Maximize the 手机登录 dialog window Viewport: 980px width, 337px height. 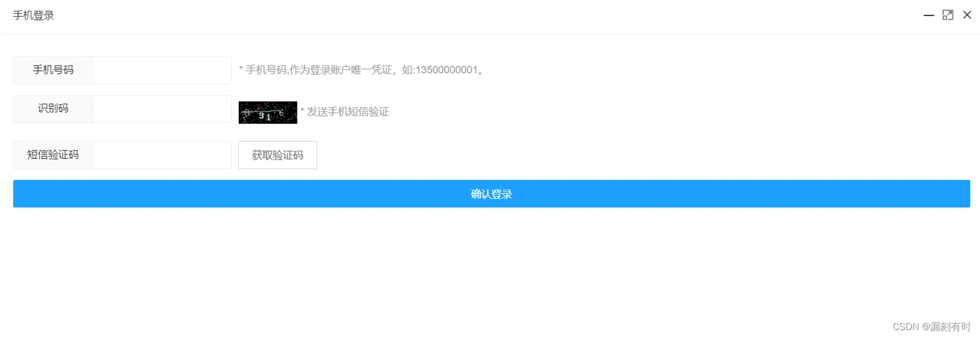tap(948, 15)
